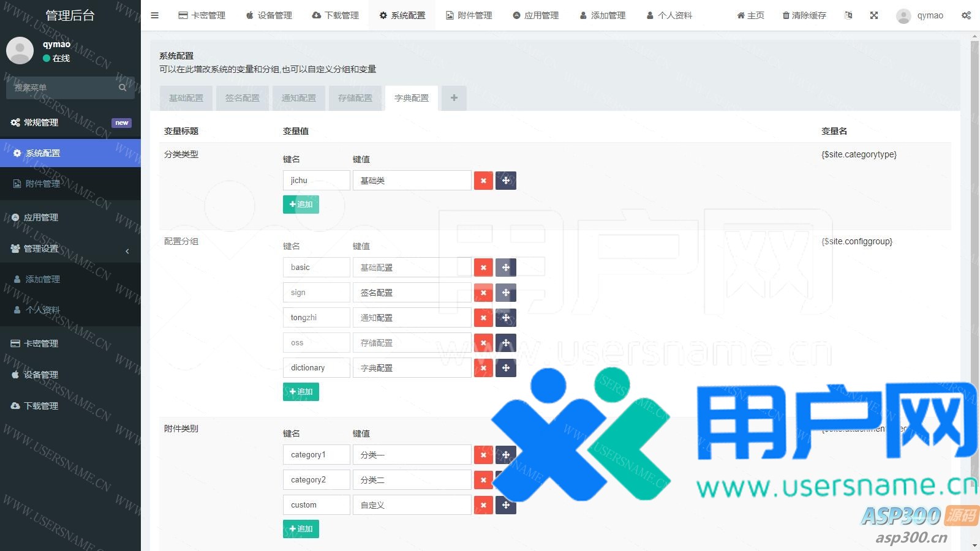The width and height of the screenshot is (980, 551).
Task: Add a new config group with plus tab
Action: tap(454, 98)
